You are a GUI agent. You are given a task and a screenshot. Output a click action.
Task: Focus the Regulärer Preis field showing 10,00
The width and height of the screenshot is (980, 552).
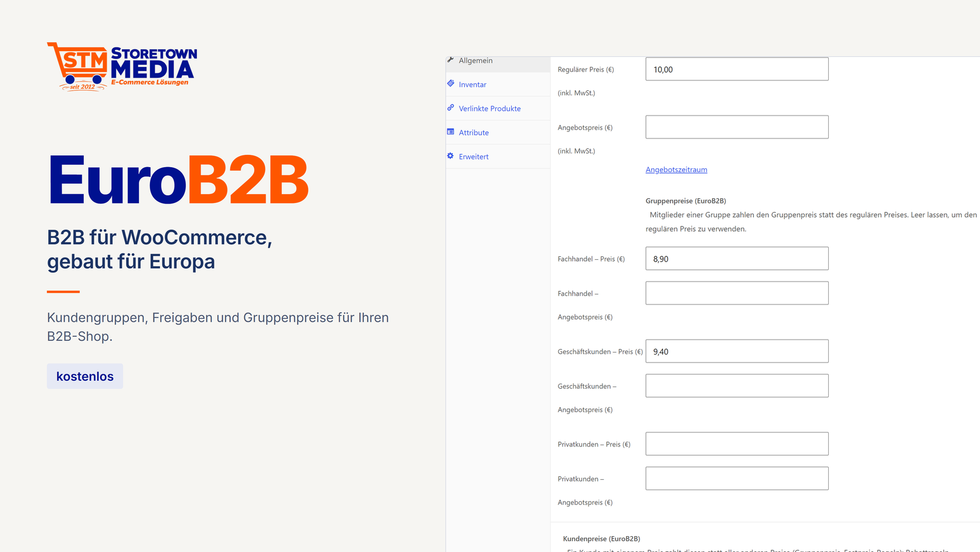pos(737,69)
